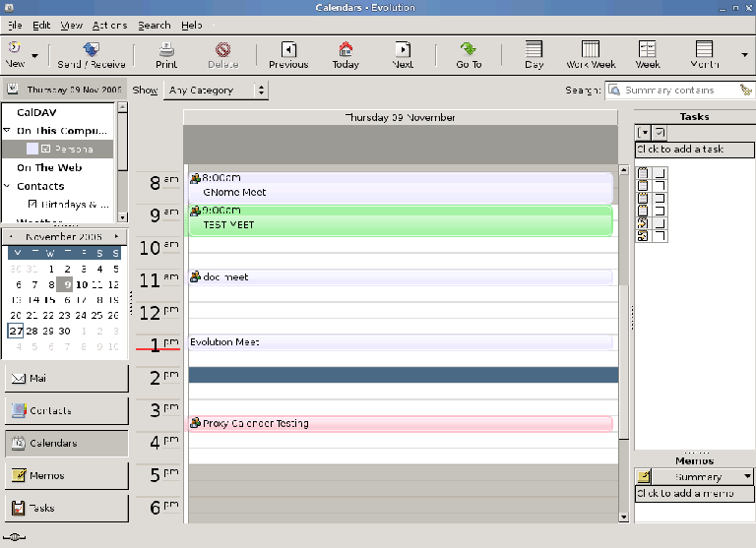The height and width of the screenshot is (548, 756).
Task: Click the task completion column header checkbox
Action: pos(660,132)
